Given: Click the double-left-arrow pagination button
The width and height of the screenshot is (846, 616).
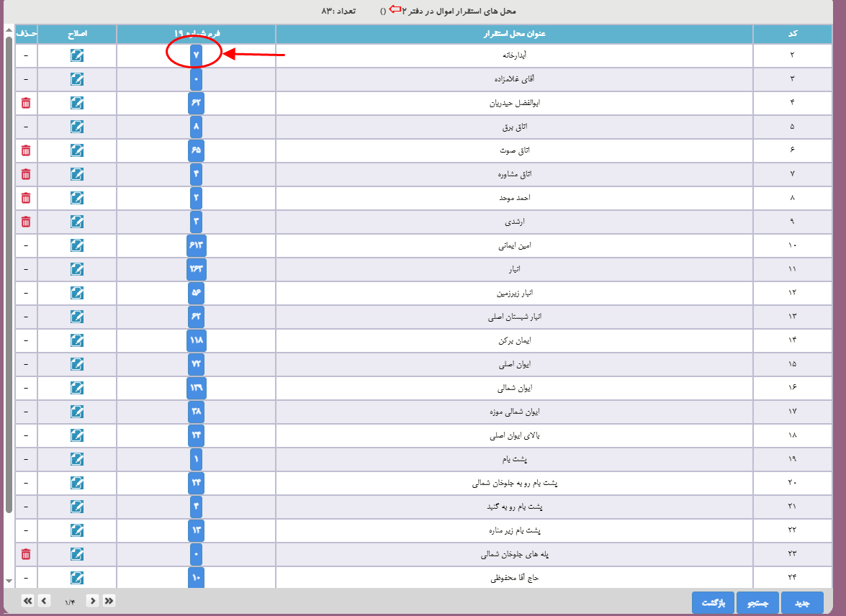Looking at the screenshot, I should tap(28, 601).
